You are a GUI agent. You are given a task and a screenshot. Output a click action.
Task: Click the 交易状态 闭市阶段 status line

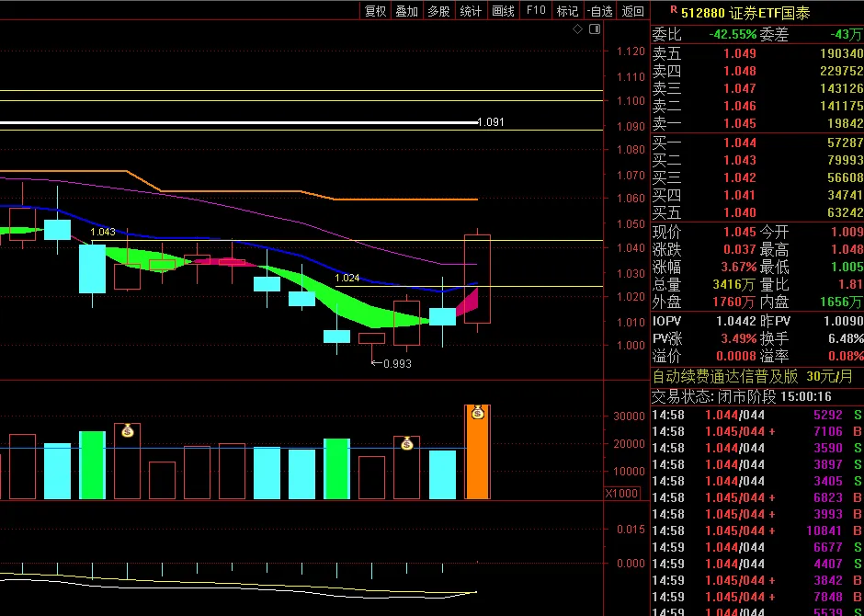click(x=742, y=396)
